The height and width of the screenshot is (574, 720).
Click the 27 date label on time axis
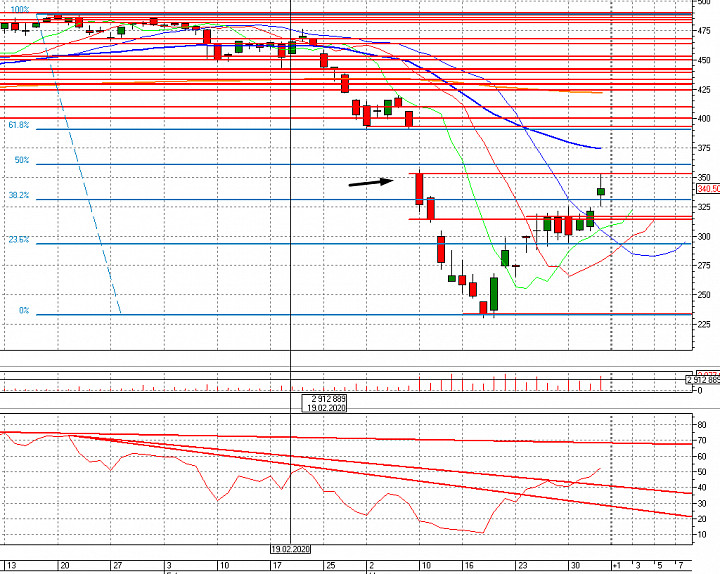[118, 565]
